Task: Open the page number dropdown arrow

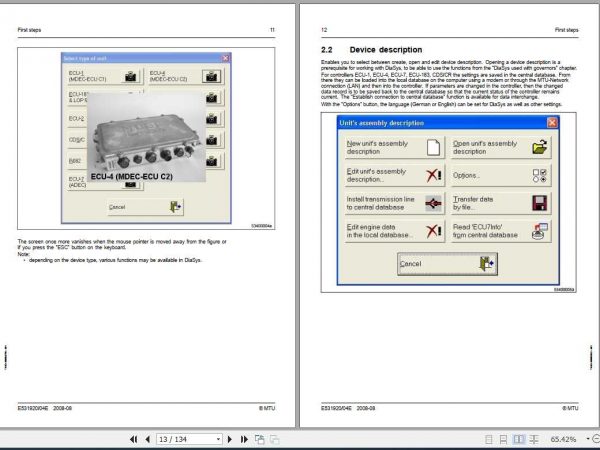Action: click(x=218, y=439)
